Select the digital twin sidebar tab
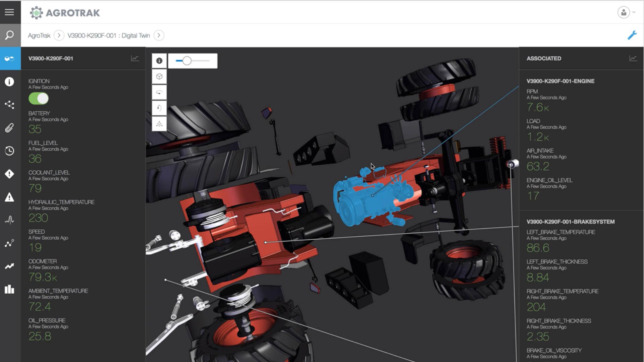Image resolution: width=644 pixels, height=362 pixels. point(10,58)
